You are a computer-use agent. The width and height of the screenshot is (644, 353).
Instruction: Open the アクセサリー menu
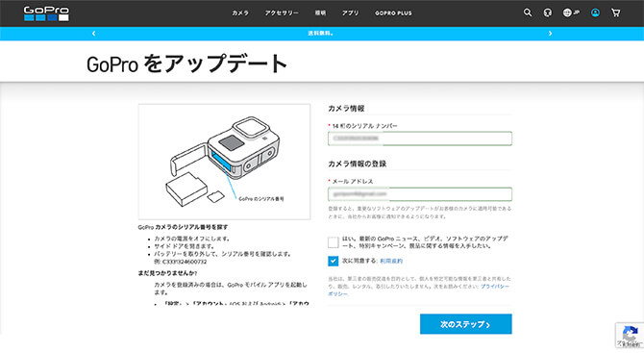(282, 13)
